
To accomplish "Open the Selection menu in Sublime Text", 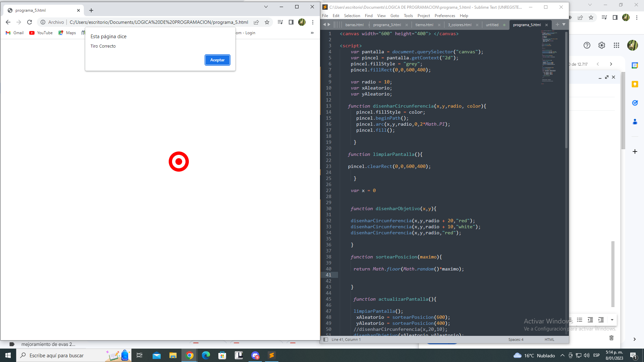I will coord(352,16).
